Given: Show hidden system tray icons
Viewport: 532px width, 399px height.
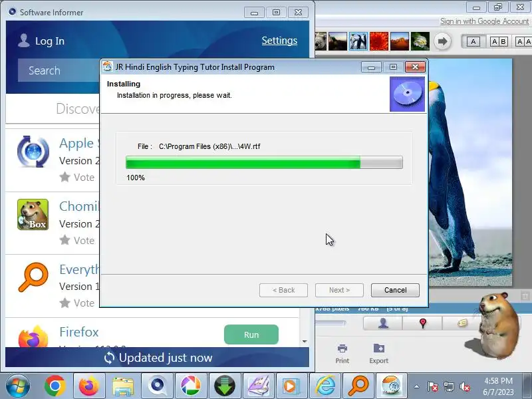Looking at the screenshot, I should coord(417,386).
